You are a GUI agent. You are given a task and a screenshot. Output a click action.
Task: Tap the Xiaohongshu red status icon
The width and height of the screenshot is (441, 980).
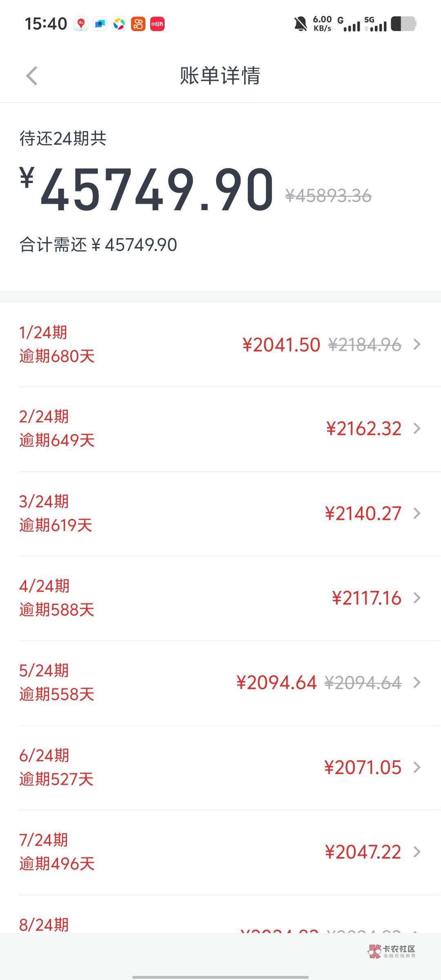pos(157,24)
